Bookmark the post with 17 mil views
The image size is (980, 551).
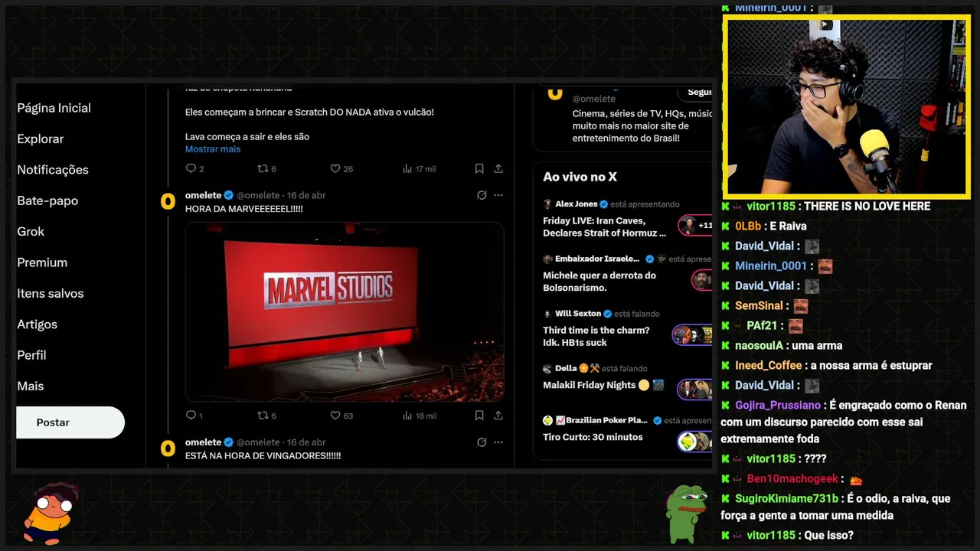pyautogui.click(x=479, y=168)
